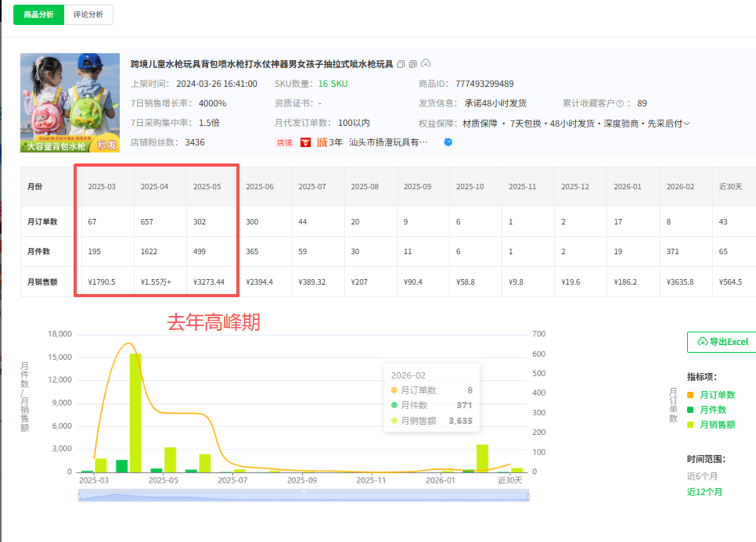
Task: Click the red Tmall brand icon in the store row
Action: pos(305,141)
